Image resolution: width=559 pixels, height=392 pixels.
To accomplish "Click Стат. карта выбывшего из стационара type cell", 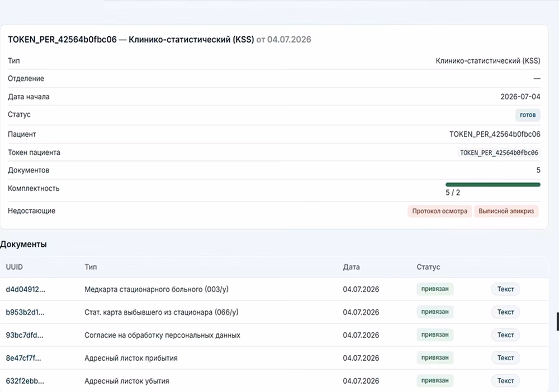I will click(x=162, y=312).
